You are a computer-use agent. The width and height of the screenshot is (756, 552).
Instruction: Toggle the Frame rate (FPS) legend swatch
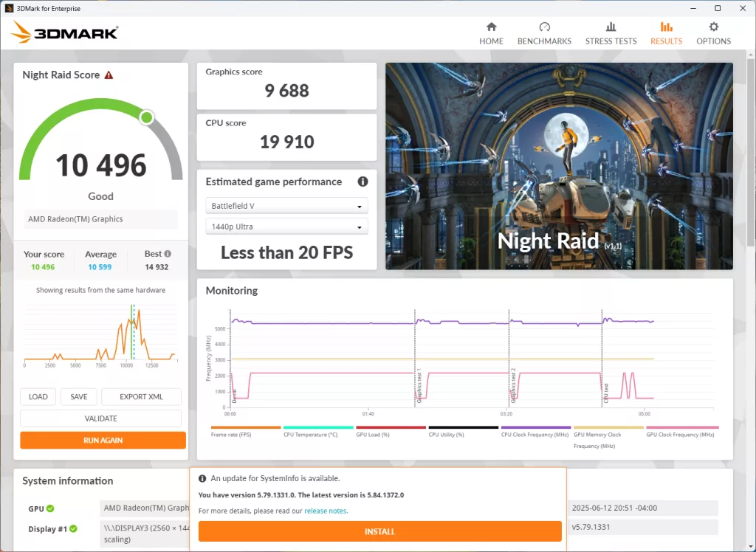tap(246, 427)
